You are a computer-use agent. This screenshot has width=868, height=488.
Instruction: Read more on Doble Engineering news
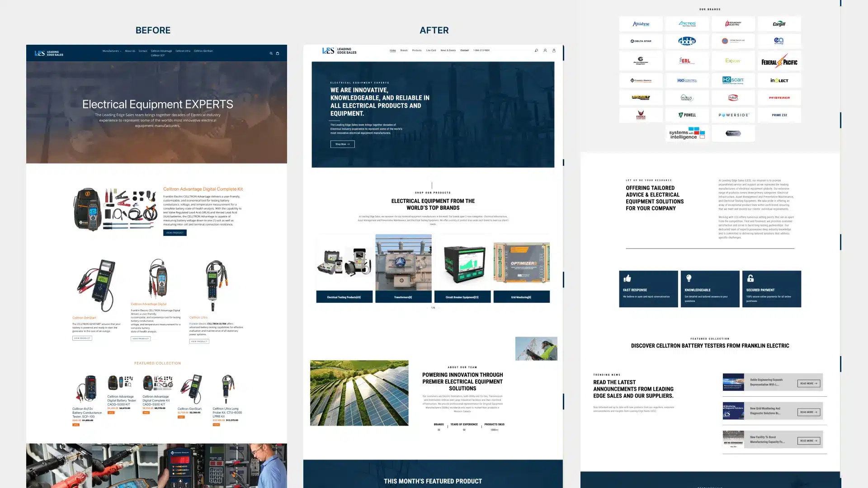pos(808,383)
